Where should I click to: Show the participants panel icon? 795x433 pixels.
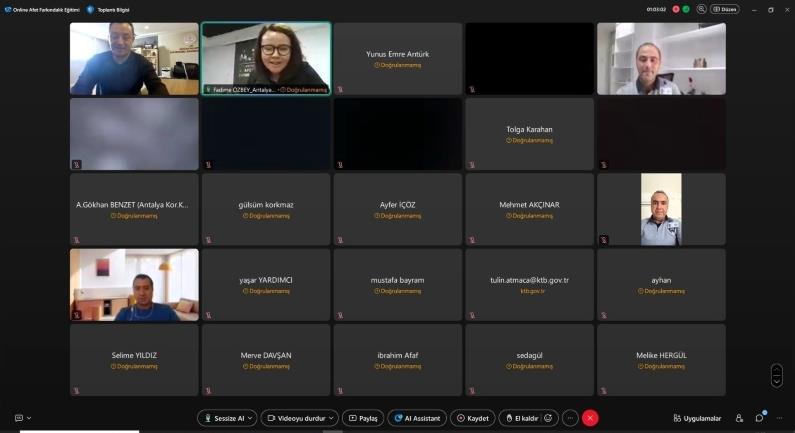pos(739,418)
